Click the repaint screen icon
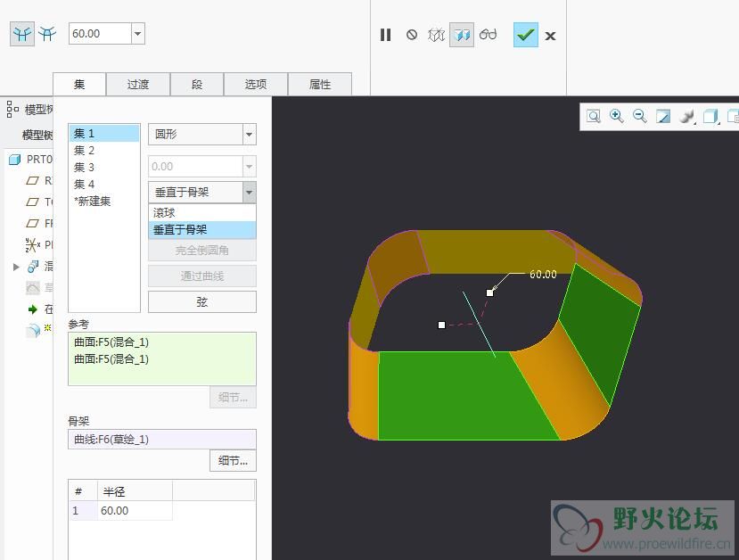The height and width of the screenshot is (560, 739). tap(663, 117)
